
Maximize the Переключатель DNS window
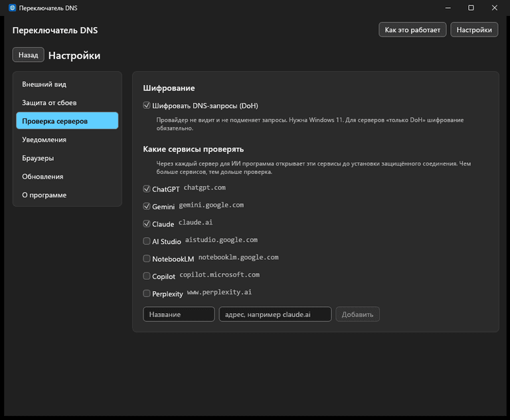point(471,8)
